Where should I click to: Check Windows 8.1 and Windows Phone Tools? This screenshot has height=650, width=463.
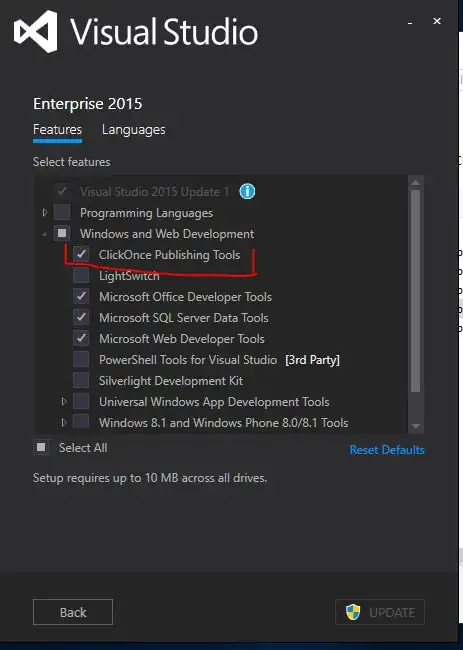click(81, 422)
